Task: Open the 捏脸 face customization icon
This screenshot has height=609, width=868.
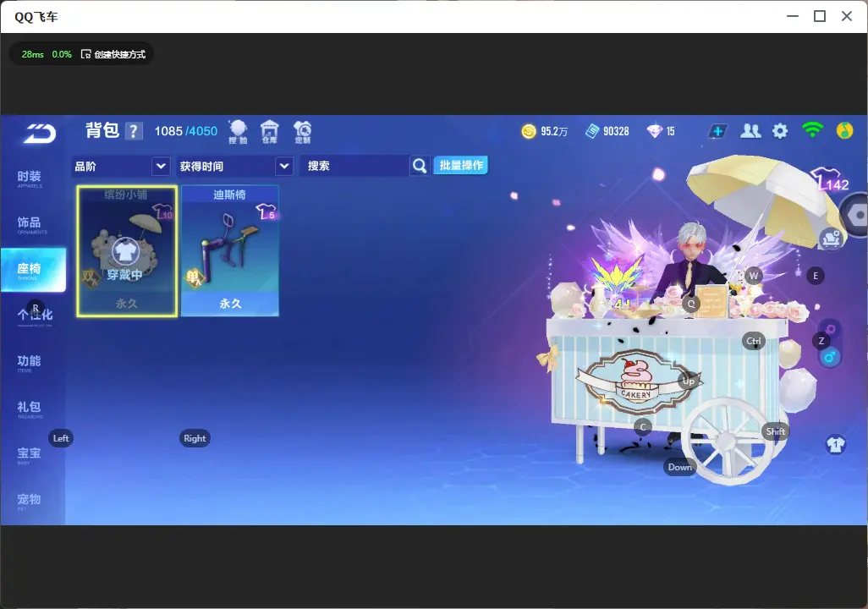Action: [x=238, y=132]
